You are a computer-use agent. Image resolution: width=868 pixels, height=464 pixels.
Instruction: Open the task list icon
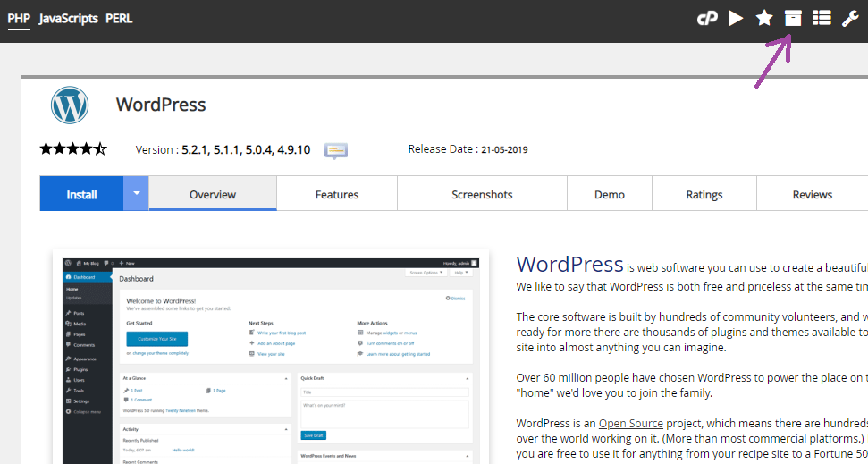(x=822, y=18)
